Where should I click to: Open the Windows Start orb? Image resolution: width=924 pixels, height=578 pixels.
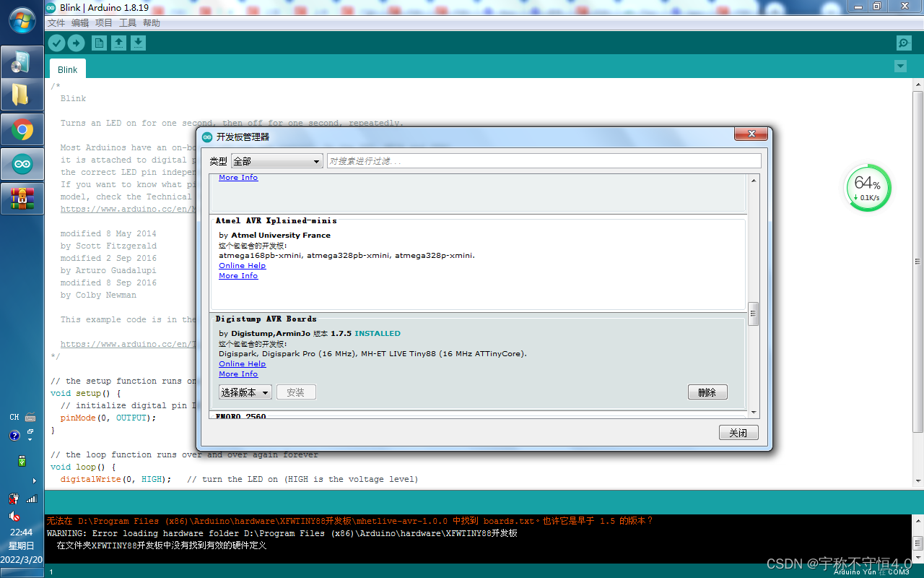click(x=22, y=20)
